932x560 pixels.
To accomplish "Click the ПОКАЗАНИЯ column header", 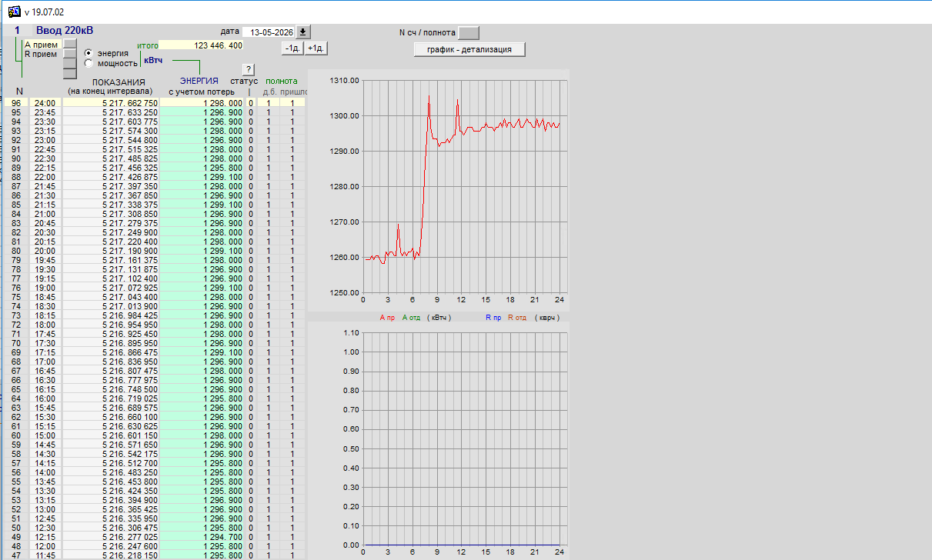I will click(x=119, y=82).
